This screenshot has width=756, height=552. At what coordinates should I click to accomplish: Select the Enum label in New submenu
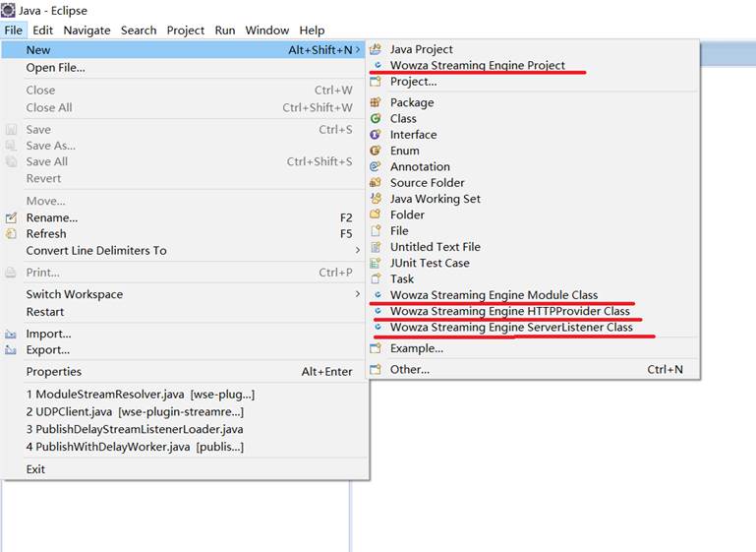[x=404, y=151]
